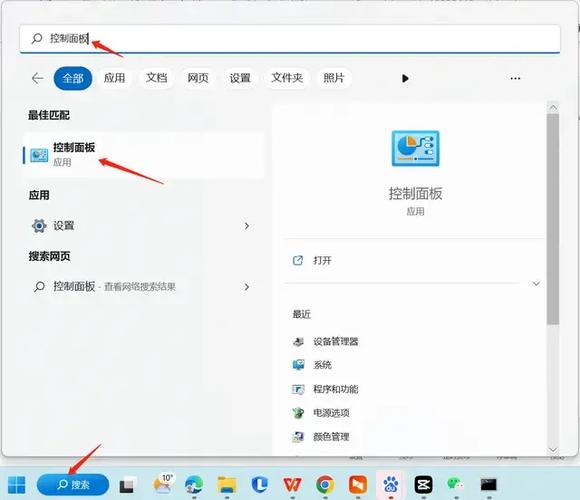
Task: Click the 电源选项 icon in the recent list
Action: pos(298,413)
